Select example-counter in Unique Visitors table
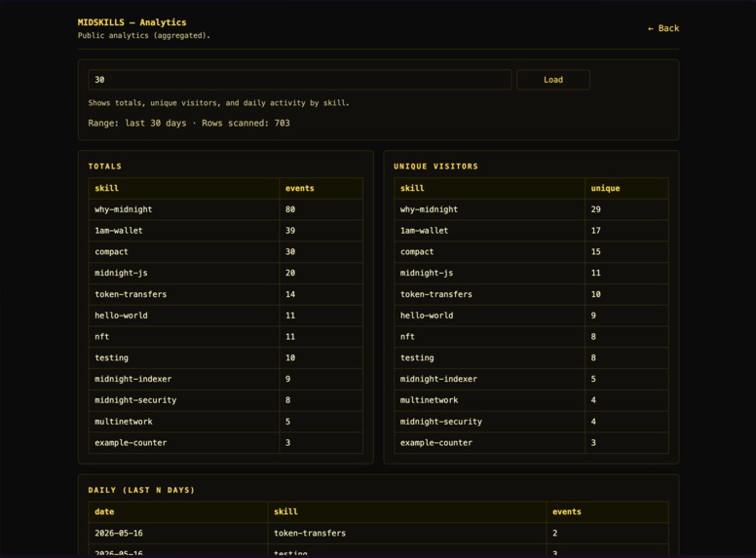This screenshot has height=558, width=756. tap(436, 443)
